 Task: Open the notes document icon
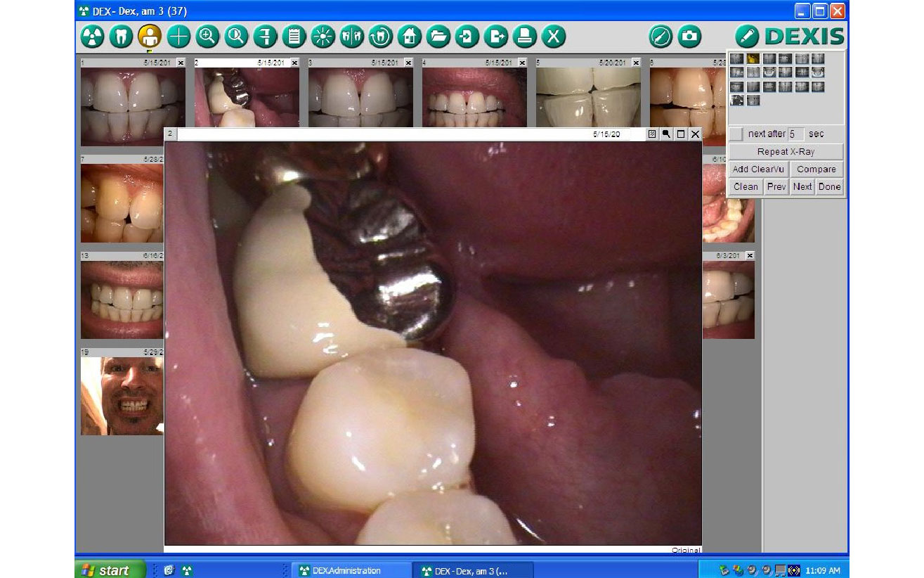tap(294, 36)
